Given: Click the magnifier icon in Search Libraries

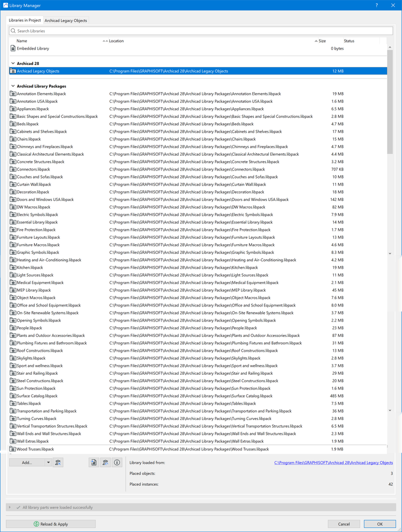Looking at the screenshot, I should tap(13, 31).
